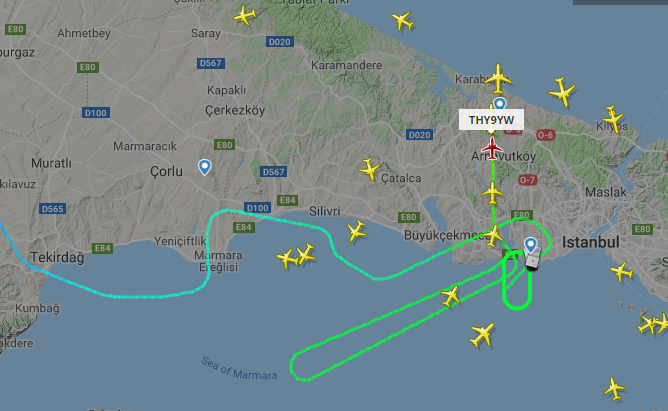This screenshot has width=668, height=411.
Task: Click left plane of pair below Silivri
Action: coord(287,259)
